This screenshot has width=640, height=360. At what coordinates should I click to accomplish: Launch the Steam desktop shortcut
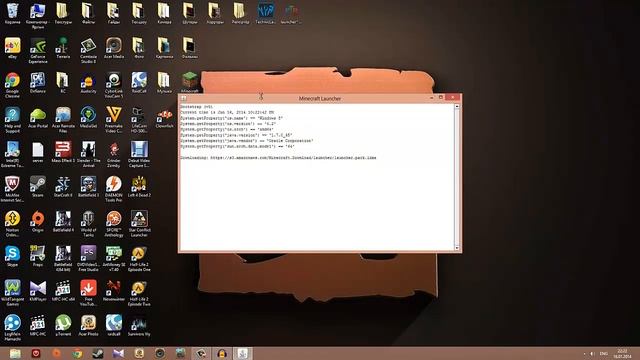(38, 187)
